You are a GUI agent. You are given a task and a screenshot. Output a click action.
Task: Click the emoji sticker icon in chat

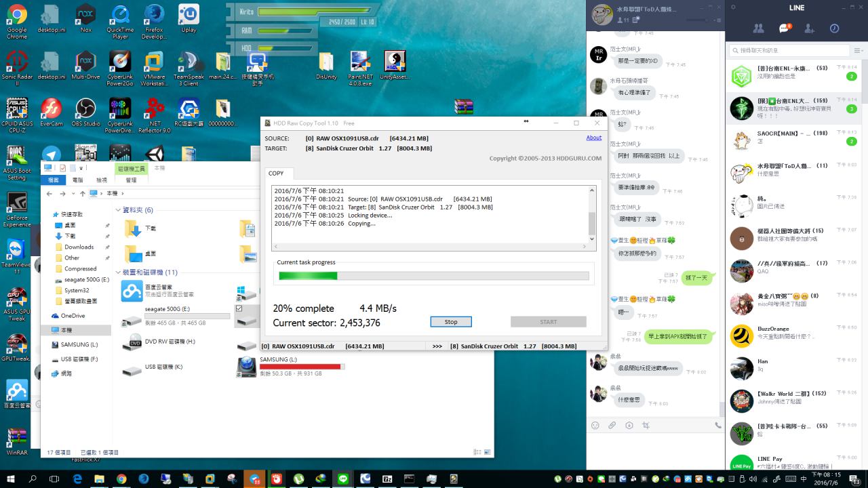(x=595, y=426)
